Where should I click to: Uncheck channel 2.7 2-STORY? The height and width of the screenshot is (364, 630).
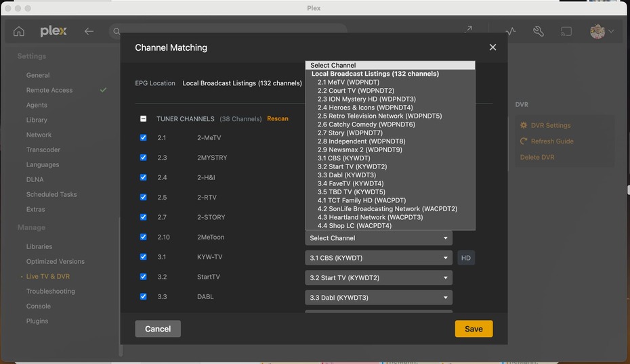pyautogui.click(x=143, y=217)
